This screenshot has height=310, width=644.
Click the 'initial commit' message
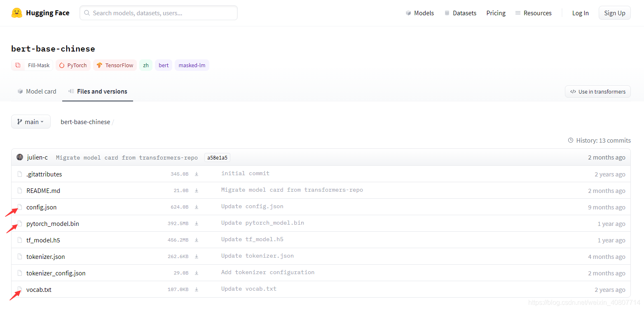[246, 173]
